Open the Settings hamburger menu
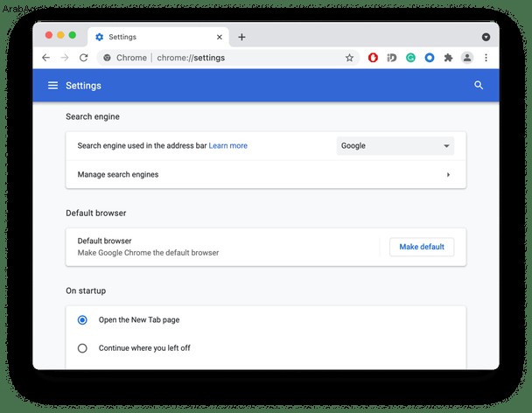Image resolution: width=532 pixels, height=413 pixels. [x=52, y=86]
